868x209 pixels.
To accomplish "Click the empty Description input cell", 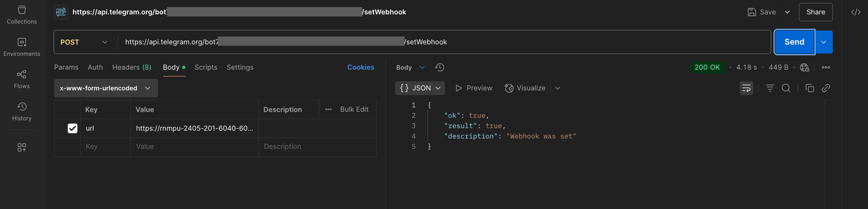I will 317,147.
